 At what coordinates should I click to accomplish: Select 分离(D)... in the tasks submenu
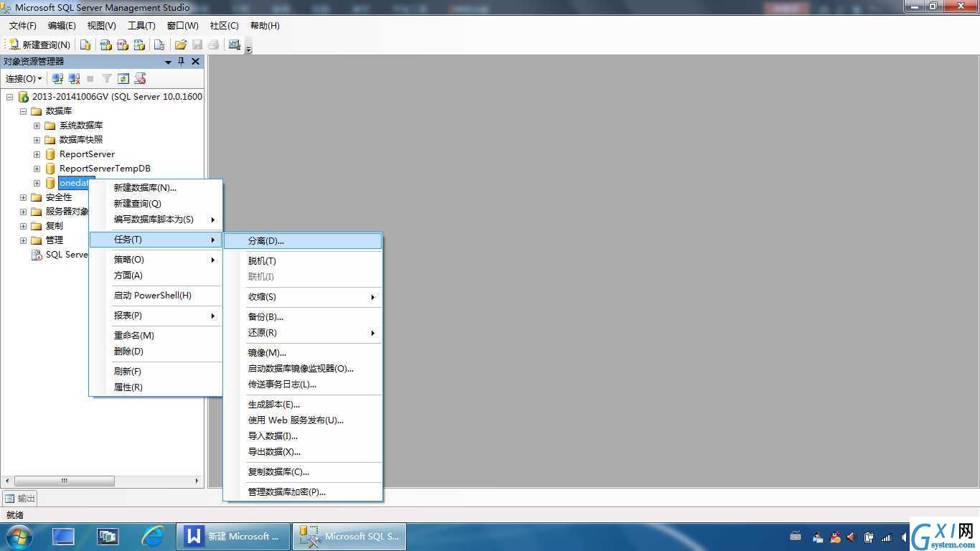[x=303, y=241]
